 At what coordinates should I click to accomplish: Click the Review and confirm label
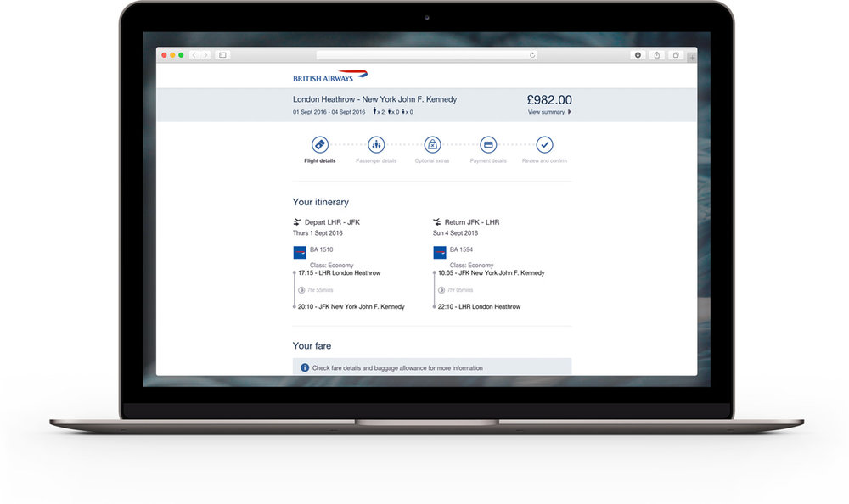point(545,160)
